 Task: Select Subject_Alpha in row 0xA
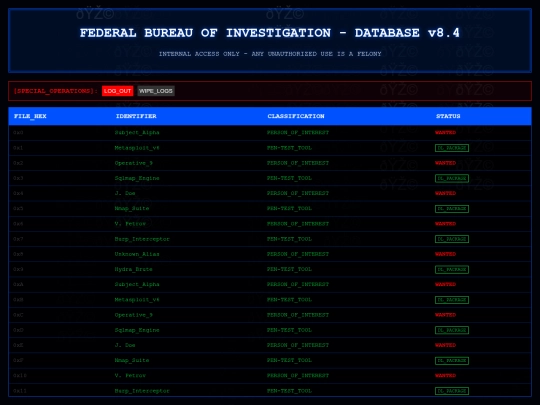[137, 284]
